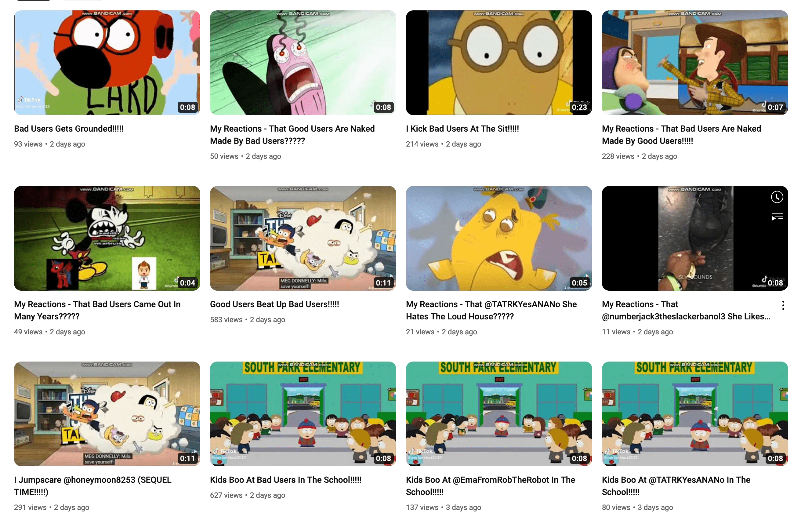The width and height of the screenshot is (812, 513).
Task: Open I Jumpscare @honeymoon8253 title link
Action: pos(93,486)
